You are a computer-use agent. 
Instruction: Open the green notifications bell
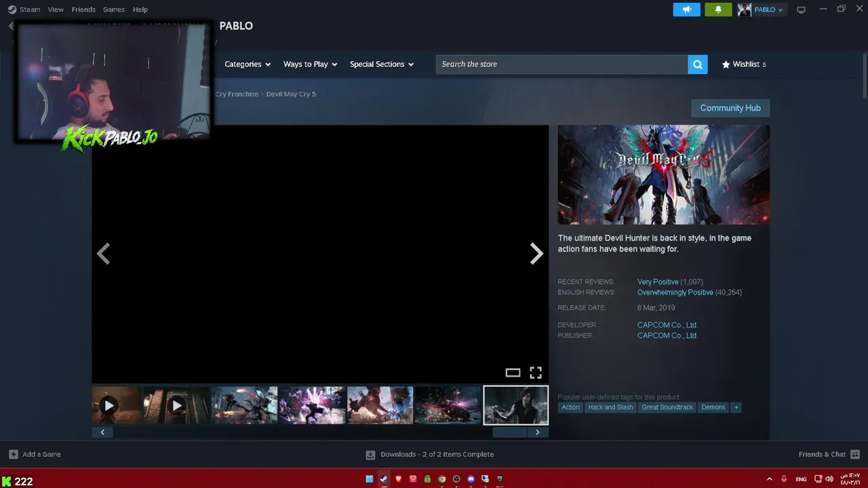click(718, 9)
